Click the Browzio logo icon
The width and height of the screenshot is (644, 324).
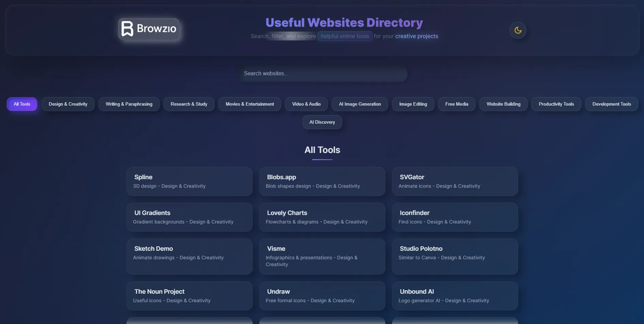click(128, 29)
